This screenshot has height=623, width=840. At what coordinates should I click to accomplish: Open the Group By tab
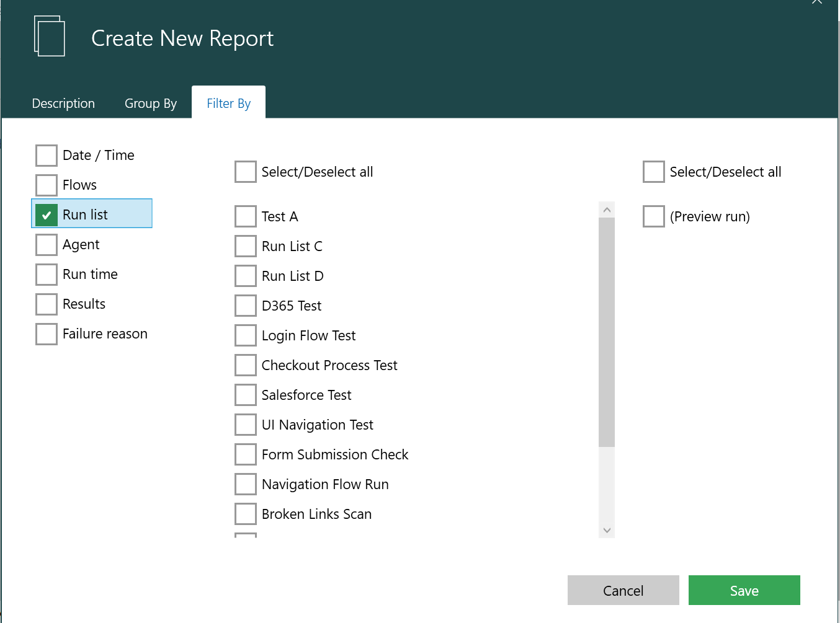click(x=151, y=104)
